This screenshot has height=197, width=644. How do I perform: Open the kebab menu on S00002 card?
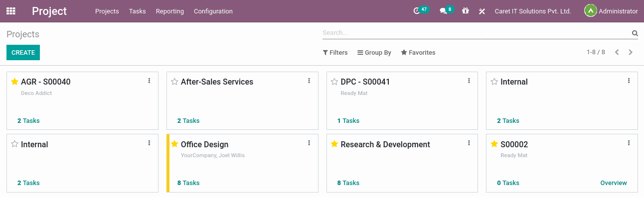629,143
